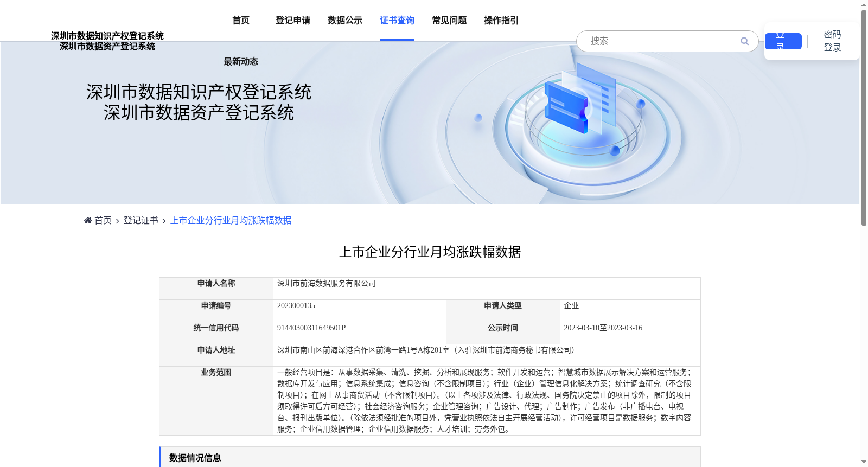The image size is (868, 467).
Task: Open the 操作指引 navigation tab
Action: coord(501,21)
